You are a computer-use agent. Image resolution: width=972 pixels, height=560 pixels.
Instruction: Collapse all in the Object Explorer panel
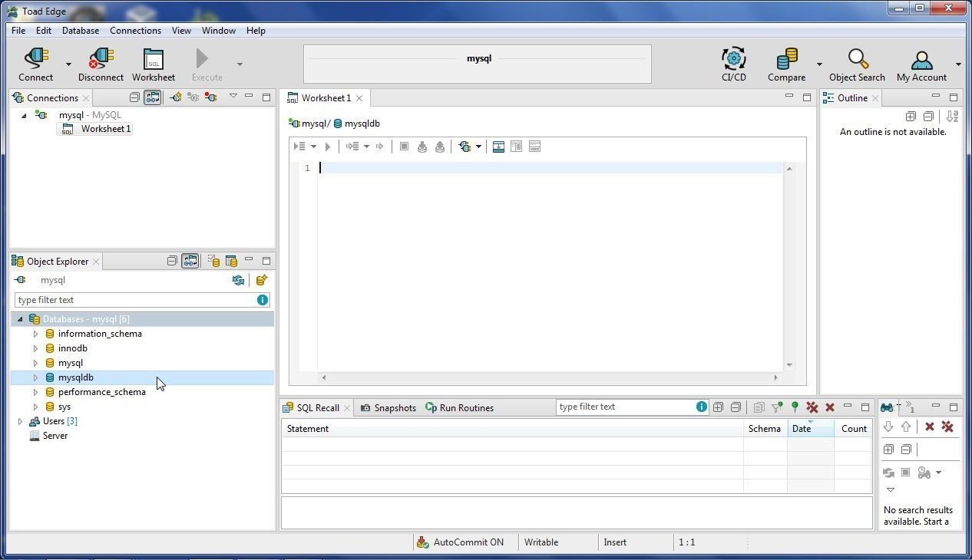(172, 261)
